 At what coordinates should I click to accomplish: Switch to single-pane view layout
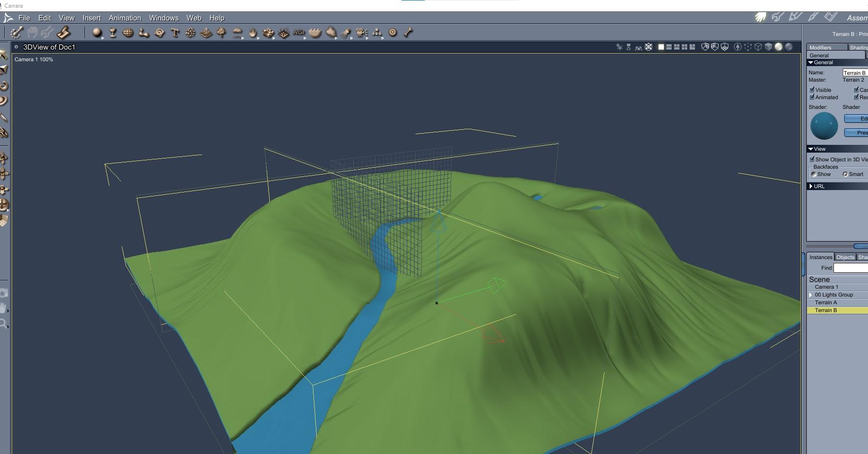coord(661,47)
